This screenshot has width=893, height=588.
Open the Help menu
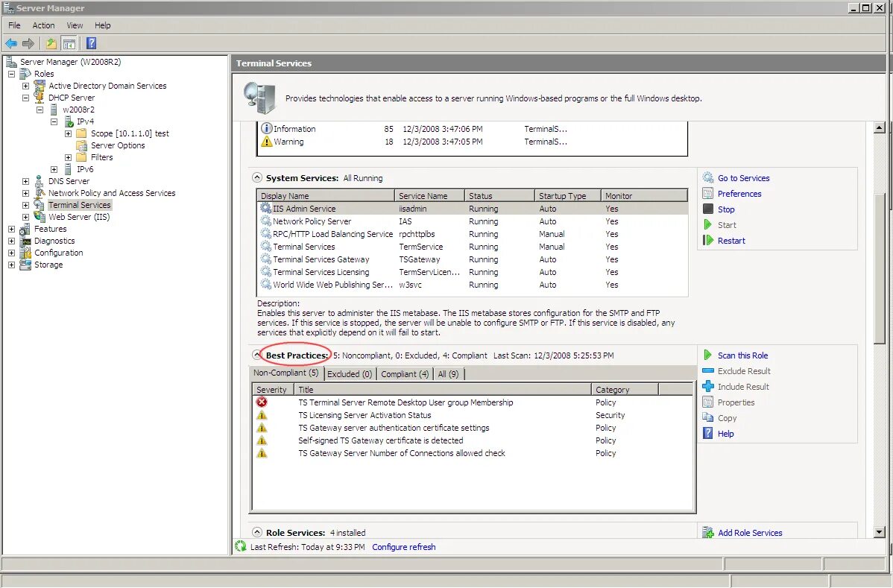103,25
